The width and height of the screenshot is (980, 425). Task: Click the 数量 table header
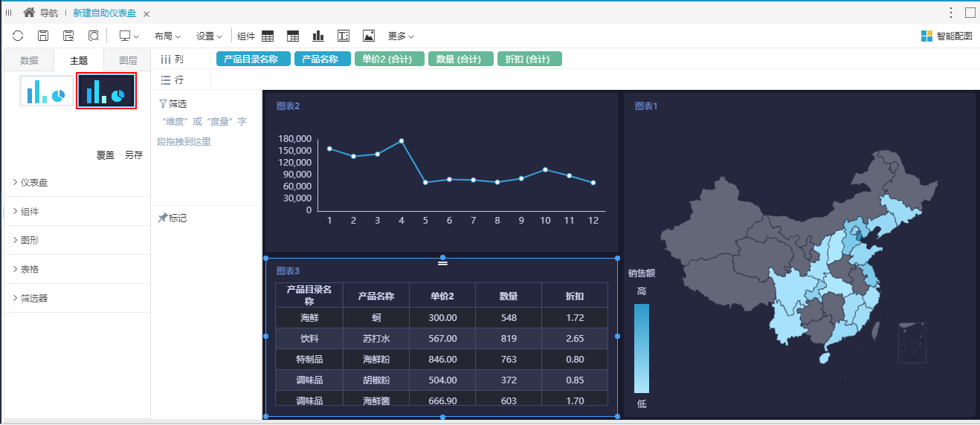pos(509,296)
